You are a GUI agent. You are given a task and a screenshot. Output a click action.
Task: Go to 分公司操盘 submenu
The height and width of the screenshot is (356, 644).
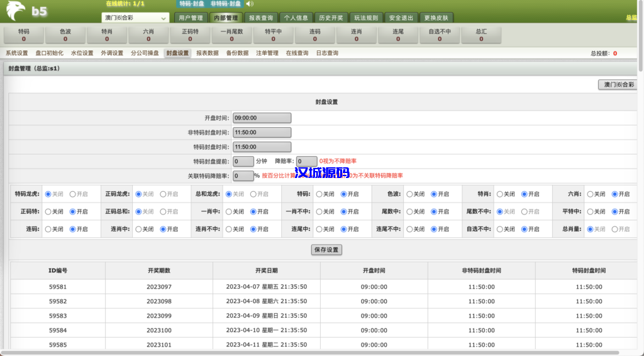pyautogui.click(x=145, y=53)
